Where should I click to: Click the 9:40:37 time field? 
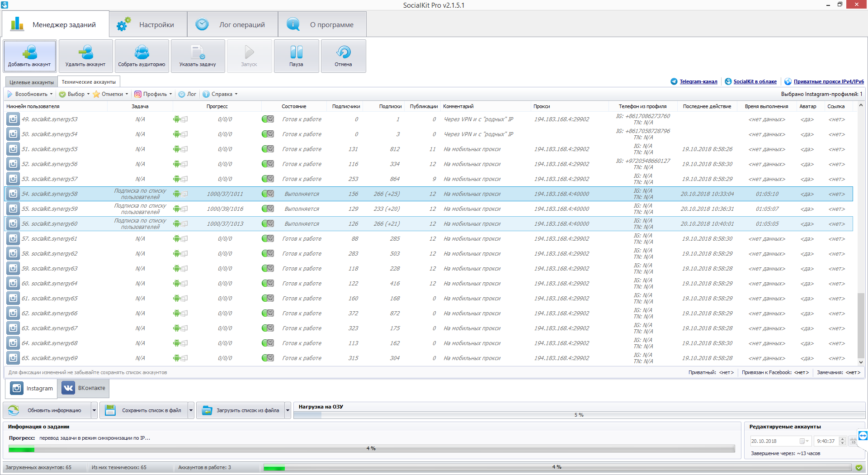coord(826,441)
